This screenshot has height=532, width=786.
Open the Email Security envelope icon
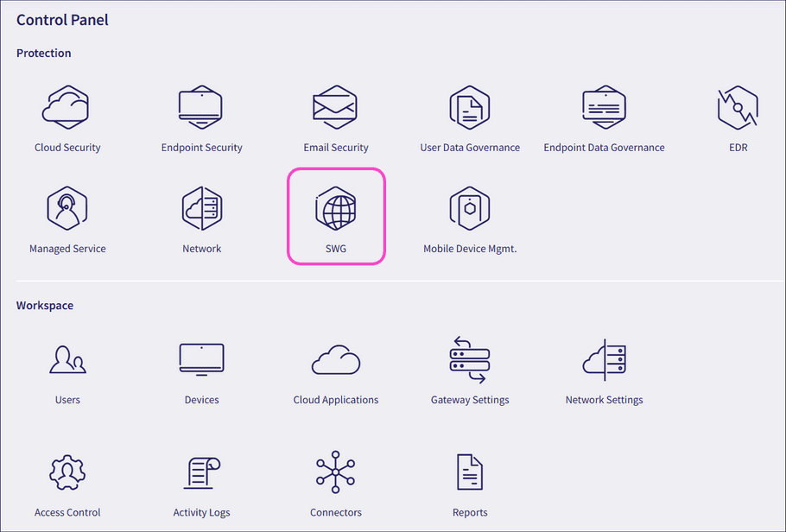click(335, 107)
